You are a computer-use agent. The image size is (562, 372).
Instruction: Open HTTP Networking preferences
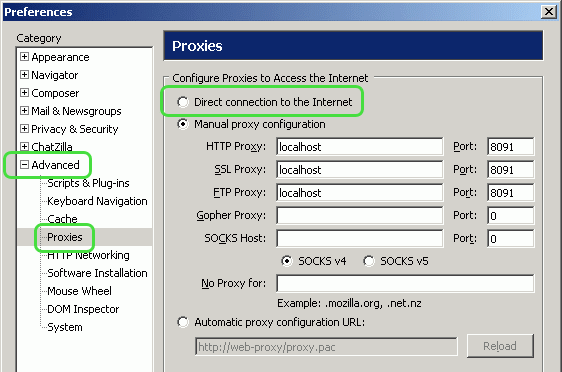pos(88,255)
